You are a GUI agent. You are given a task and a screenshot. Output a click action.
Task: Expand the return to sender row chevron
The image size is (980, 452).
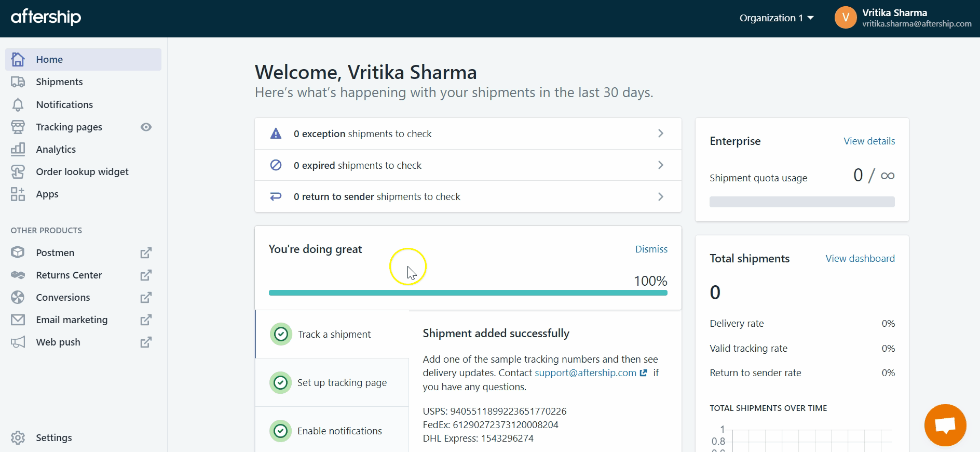tap(660, 197)
